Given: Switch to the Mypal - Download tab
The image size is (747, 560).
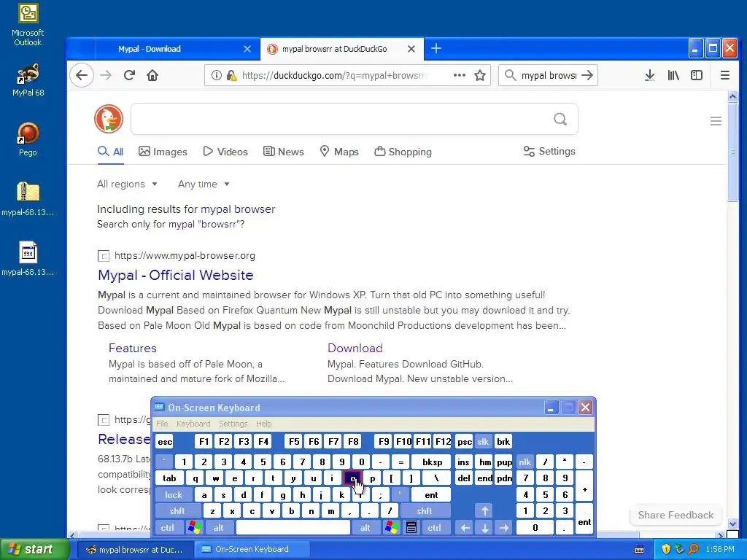Looking at the screenshot, I should coord(177,49).
